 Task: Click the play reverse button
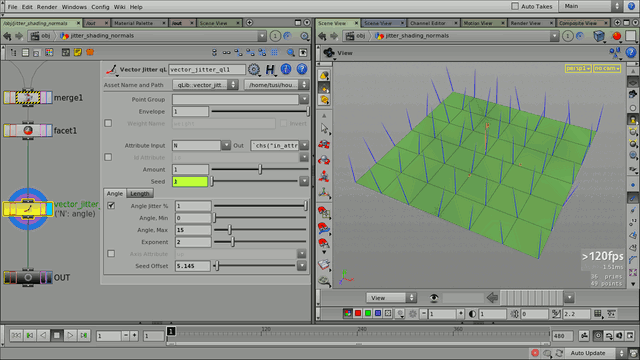(43, 336)
